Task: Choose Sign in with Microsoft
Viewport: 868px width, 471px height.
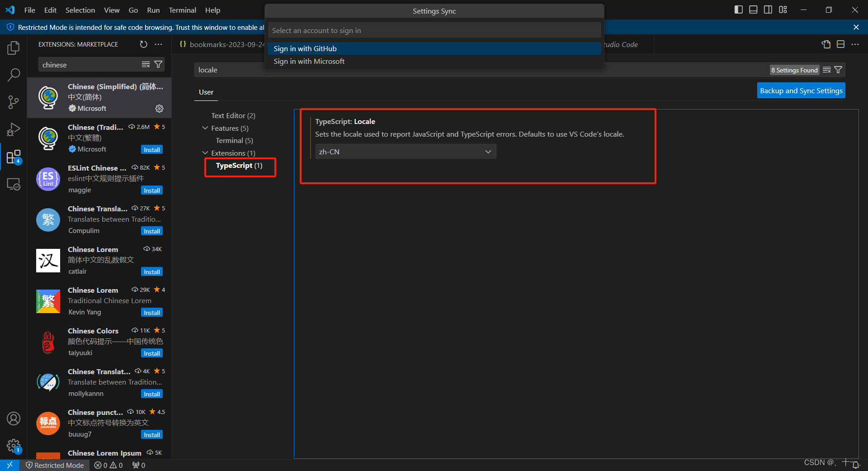Action: [x=434, y=61]
